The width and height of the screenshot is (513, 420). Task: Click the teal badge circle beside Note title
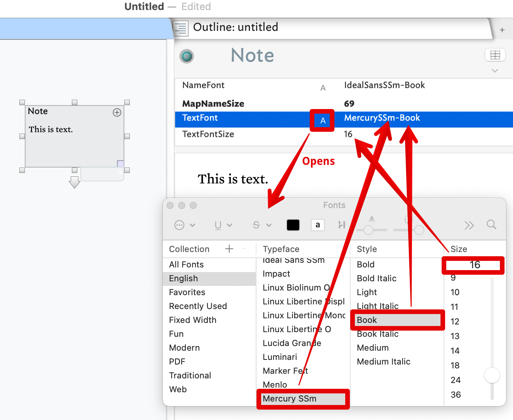(187, 56)
